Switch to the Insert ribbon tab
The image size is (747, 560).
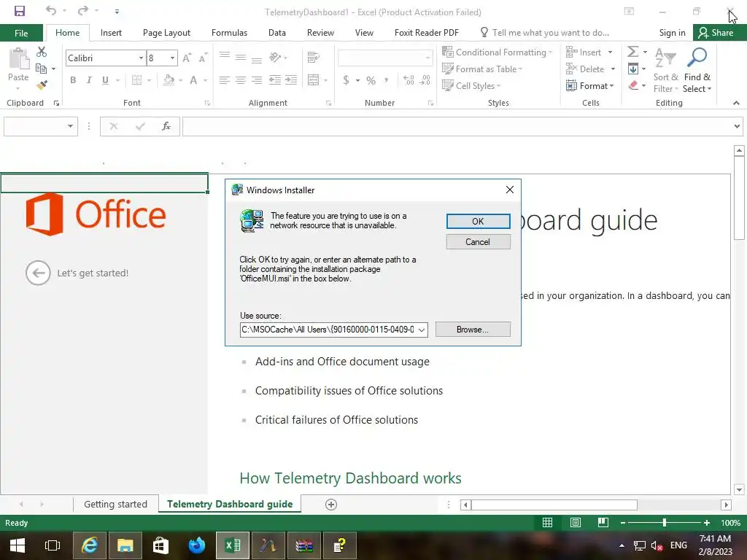coord(111,33)
